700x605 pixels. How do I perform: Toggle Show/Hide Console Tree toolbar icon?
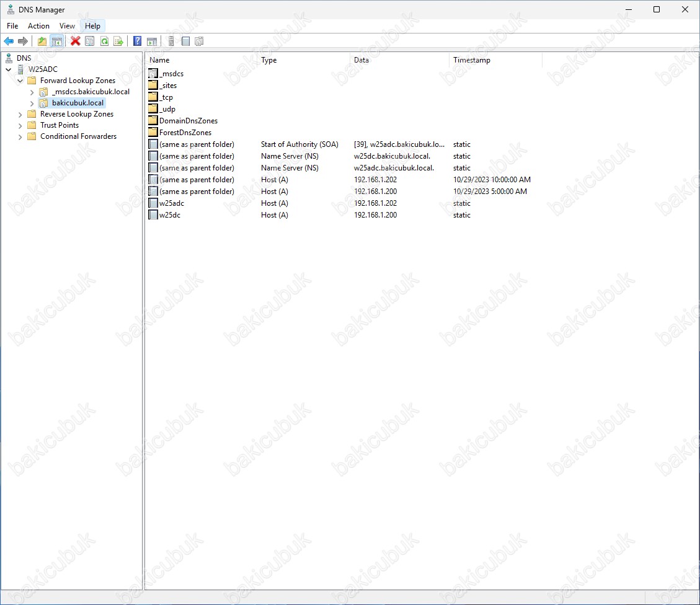coord(56,42)
